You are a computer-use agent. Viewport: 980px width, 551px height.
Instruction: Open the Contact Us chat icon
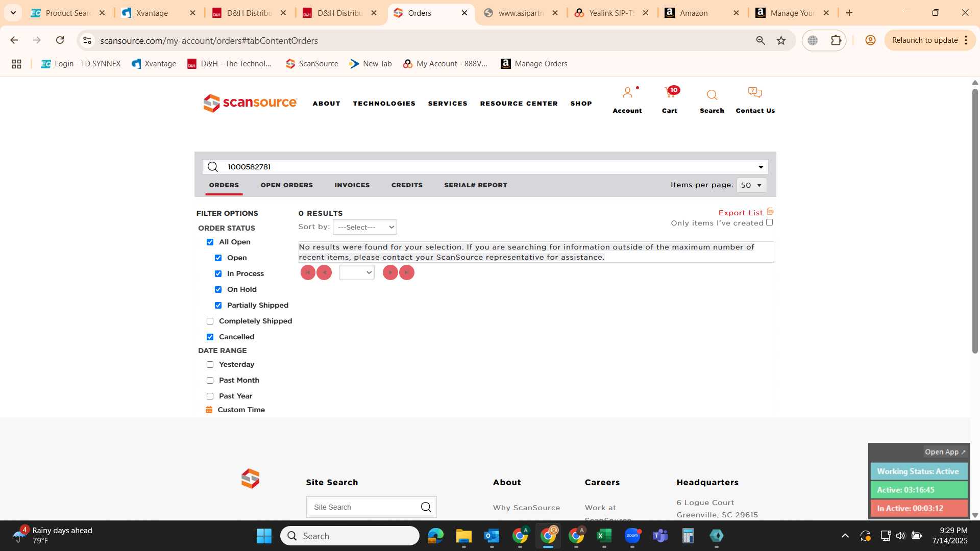[755, 93]
